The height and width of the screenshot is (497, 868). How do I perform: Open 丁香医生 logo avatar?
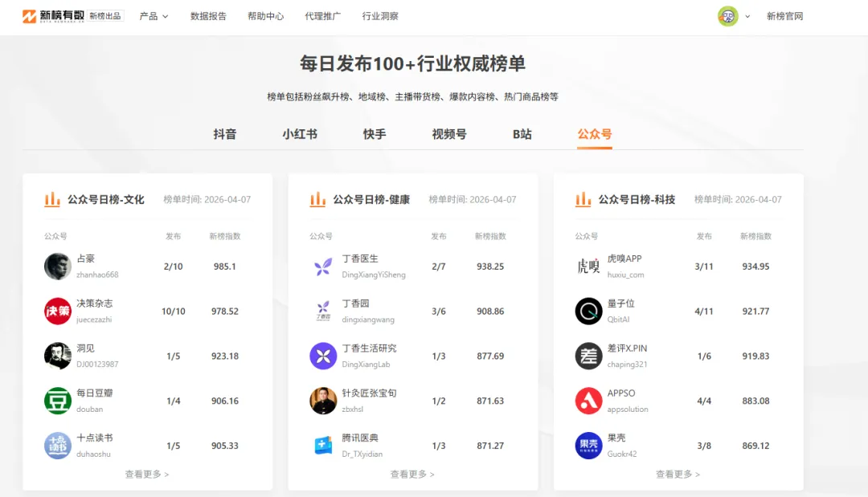323,267
